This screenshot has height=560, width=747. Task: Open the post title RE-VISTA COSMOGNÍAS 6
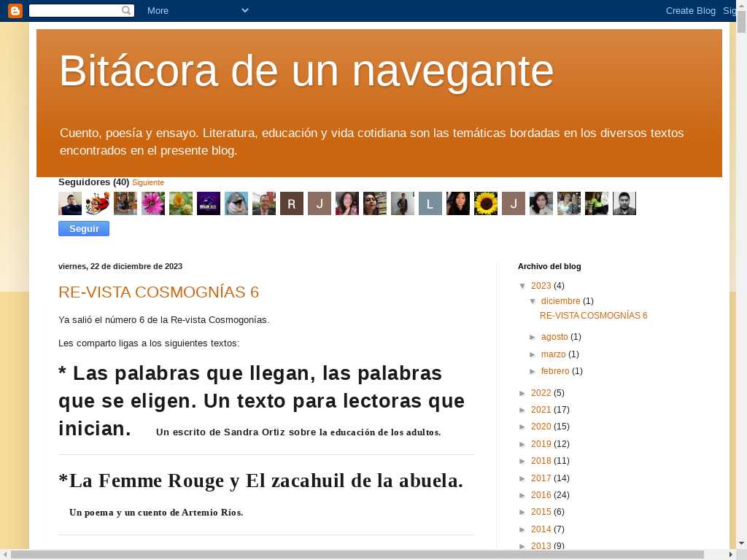pos(158,292)
